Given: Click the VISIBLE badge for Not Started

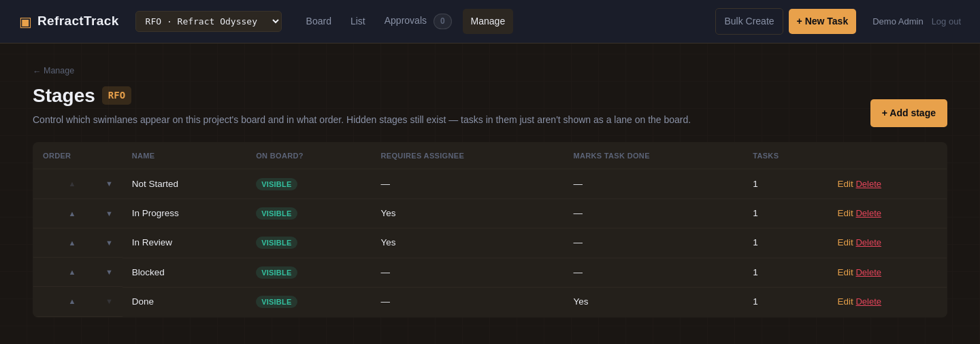Looking at the screenshot, I should pyautogui.click(x=276, y=184).
